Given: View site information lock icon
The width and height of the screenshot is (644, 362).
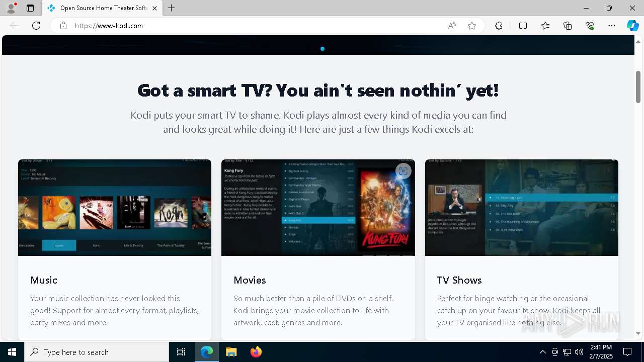Looking at the screenshot, I should pyautogui.click(x=63, y=26).
